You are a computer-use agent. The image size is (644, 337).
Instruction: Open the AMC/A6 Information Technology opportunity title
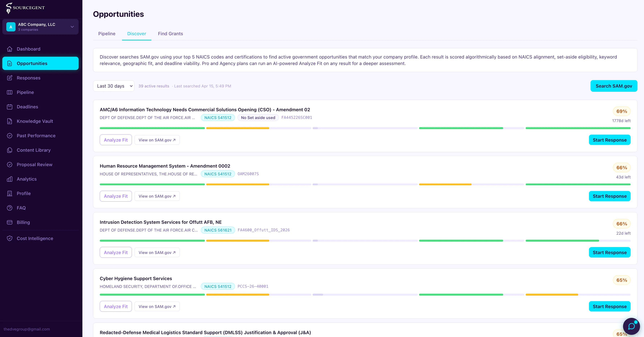pyautogui.click(x=205, y=110)
